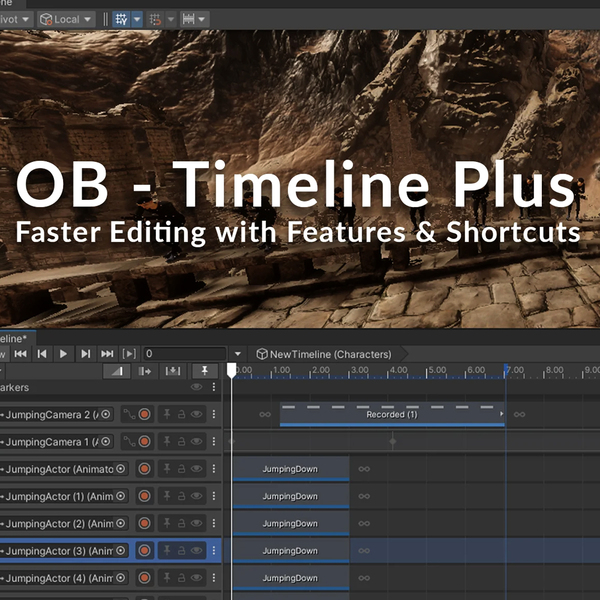This screenshot has width=600, height=600.
Task: Open JumpingCamera 2 track options menu
Action: pos(214,414)
